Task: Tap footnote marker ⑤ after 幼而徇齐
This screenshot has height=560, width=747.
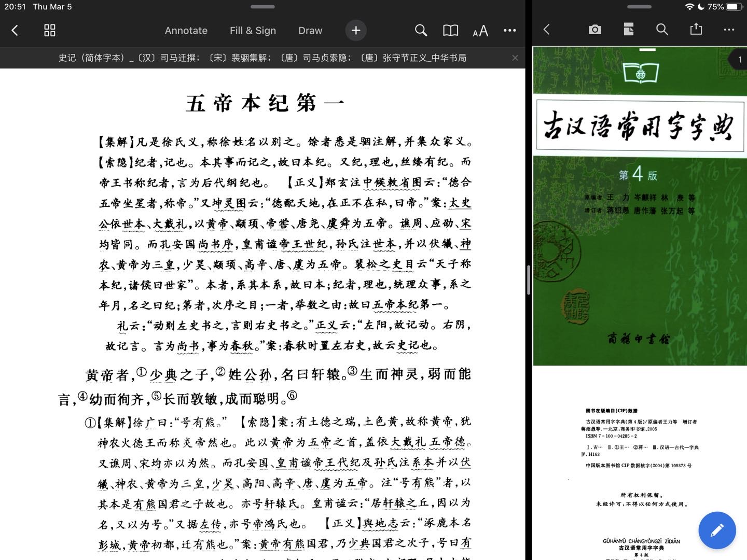Action: pyautogui.click(x=157, y=396)
